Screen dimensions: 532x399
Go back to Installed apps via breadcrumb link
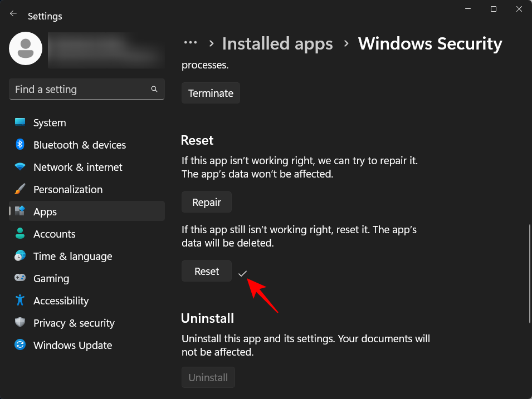tap(277, 43)
